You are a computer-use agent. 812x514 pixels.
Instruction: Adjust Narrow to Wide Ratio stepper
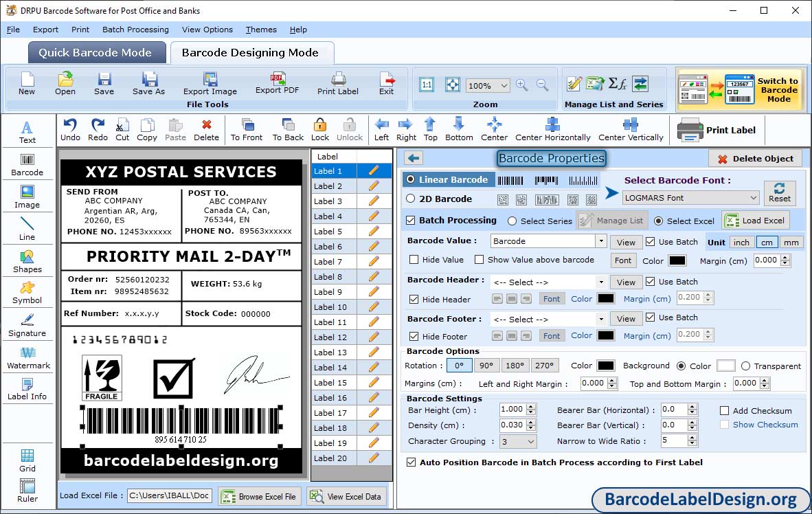coord(692,440)
